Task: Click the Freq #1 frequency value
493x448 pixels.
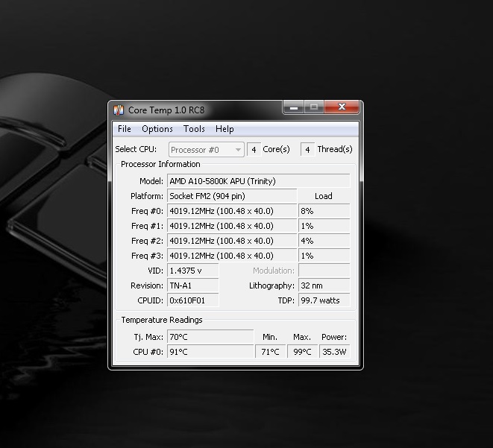Action: click(232, 226)
